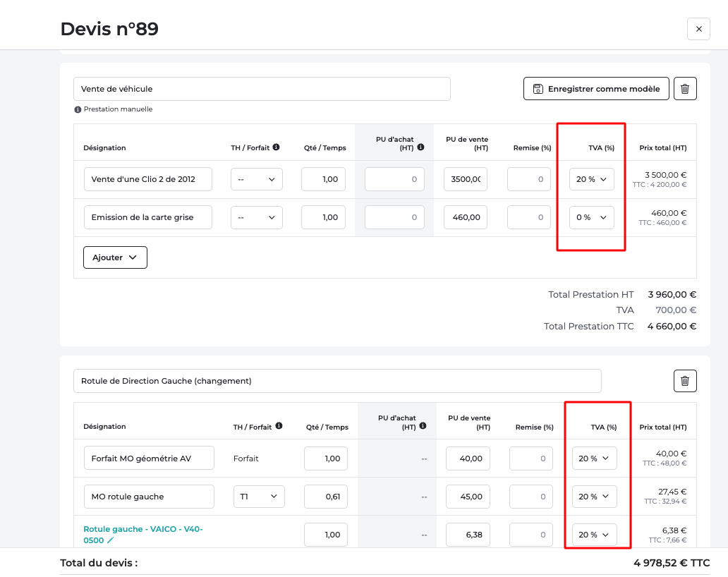728x577 pixels.
Task: Edit the Vente de véhicule title field
Action: (x=262, y=89)
